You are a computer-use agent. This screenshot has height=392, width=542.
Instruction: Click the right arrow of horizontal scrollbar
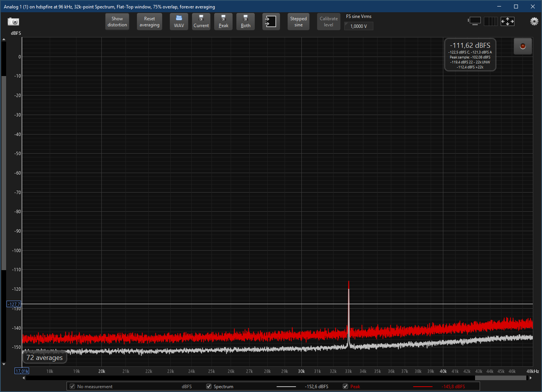(531, 378)
